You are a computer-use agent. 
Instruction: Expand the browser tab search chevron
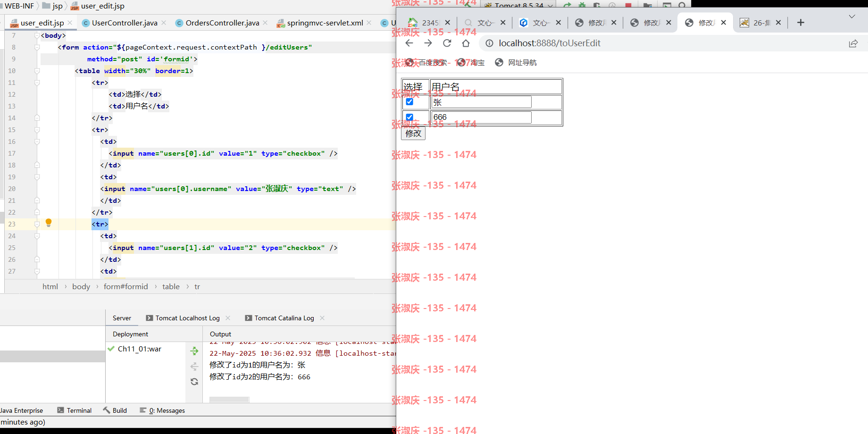(852, 17)
